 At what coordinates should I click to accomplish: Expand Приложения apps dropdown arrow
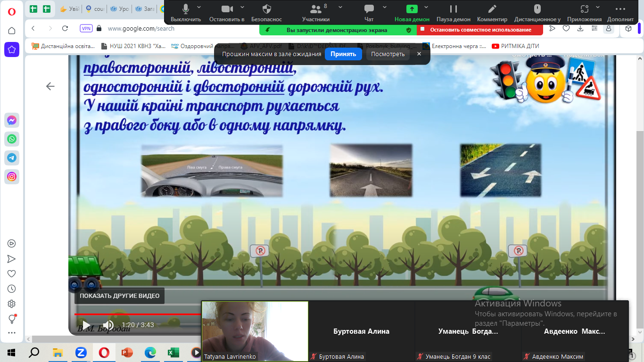click(598, 8)
